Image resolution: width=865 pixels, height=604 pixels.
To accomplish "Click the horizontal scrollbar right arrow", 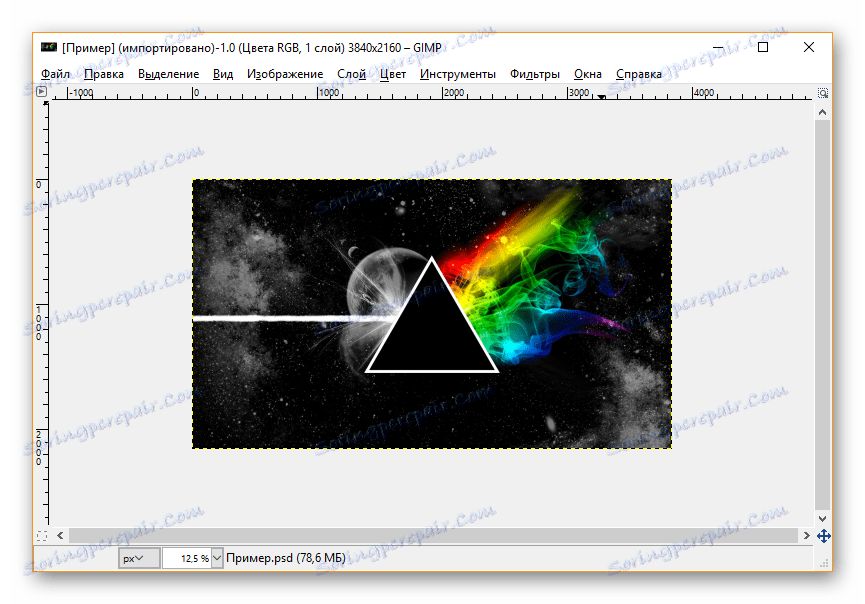I will pyautogui.click(x=807, y=536).
